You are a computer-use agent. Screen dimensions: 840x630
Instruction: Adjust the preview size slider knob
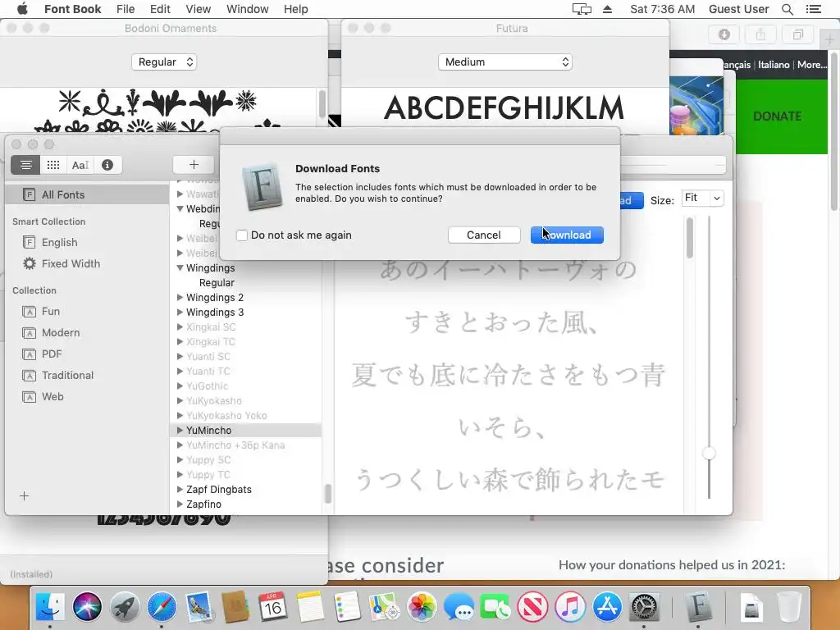coord(709,453)
